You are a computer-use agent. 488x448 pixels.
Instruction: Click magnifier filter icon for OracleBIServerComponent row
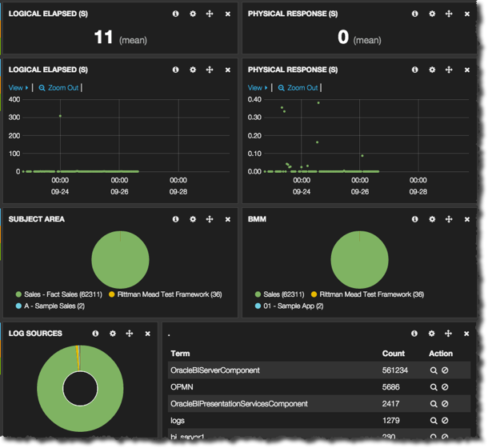[x=434, y=370]
